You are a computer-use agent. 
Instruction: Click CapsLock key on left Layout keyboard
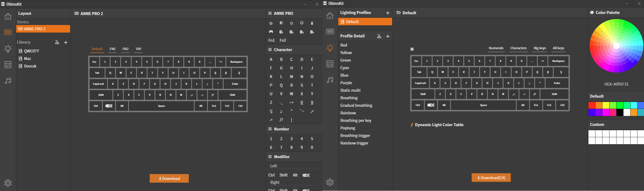tap(98, 84)
